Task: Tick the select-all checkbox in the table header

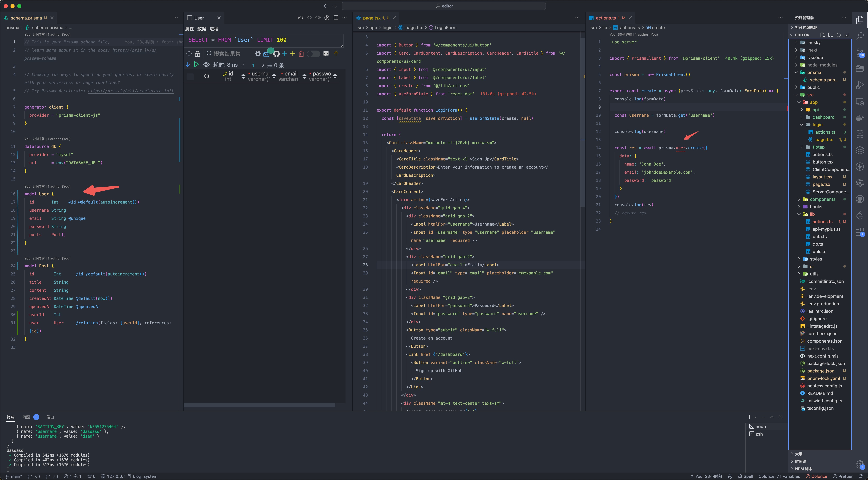Action: [190, 76]
